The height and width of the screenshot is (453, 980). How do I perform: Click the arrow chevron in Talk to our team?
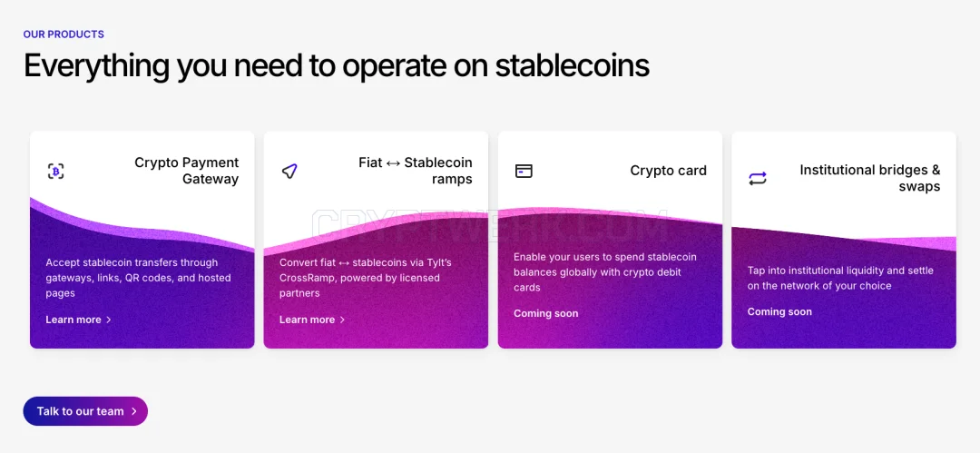(x=133, y=412)
